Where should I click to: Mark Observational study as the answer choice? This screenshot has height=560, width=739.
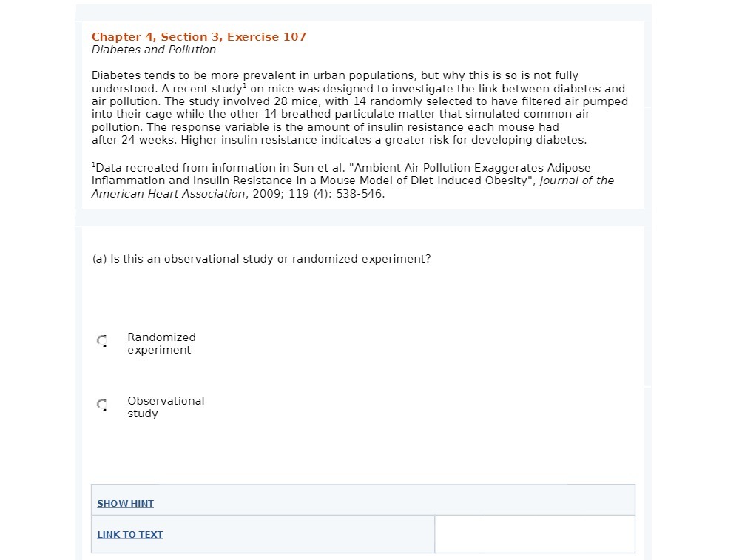pyautogui.click(x=101, y=405)
